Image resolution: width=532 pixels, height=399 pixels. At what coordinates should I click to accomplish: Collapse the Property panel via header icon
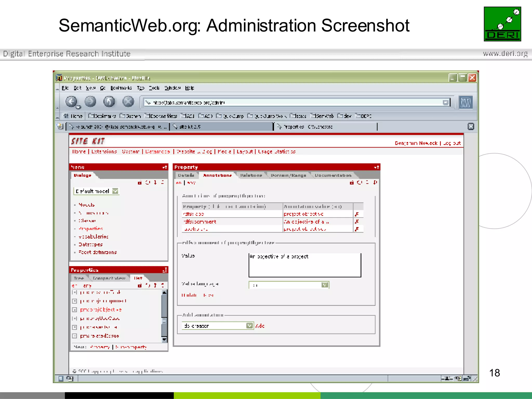(377, 167)
